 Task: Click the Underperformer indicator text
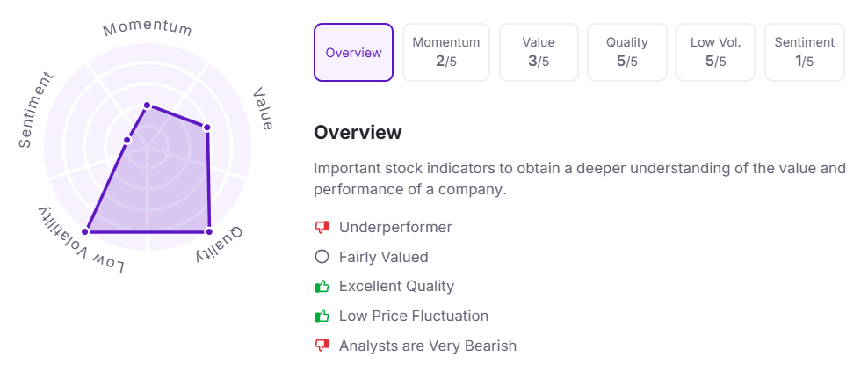pyautogui.click(x=395, y=228)
